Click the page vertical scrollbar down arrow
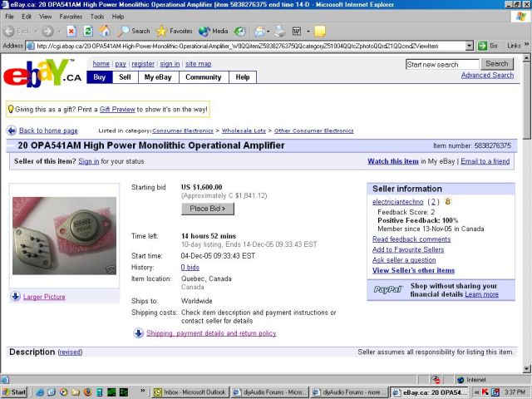Image resolution: width=532 pixels, height=399 pixels. [x=526, y=369]
